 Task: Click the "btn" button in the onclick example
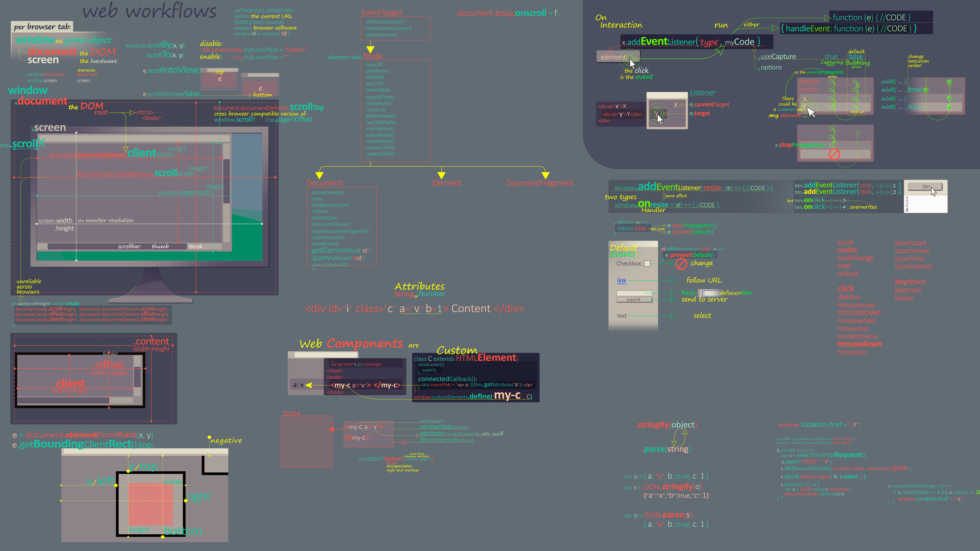(925, 187)
